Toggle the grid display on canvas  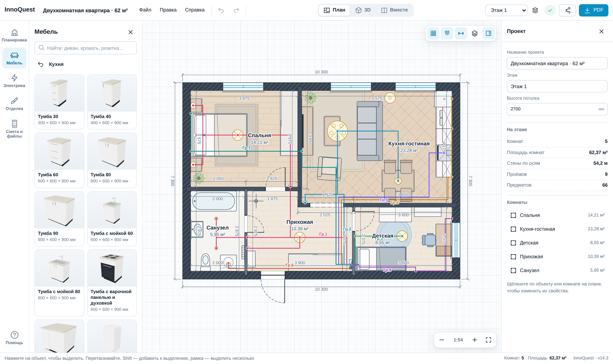pyautogui.click(x=433, y=33)
